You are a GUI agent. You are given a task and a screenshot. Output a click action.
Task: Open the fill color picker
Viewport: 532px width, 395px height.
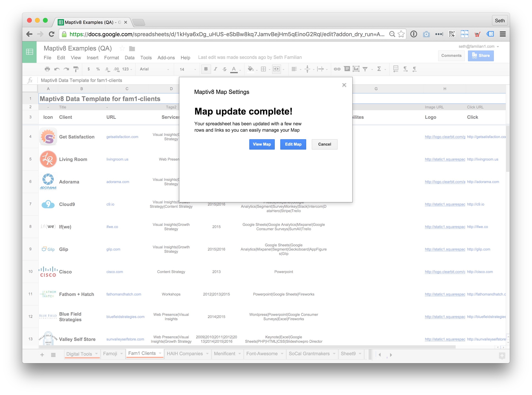tap(251, 69)
